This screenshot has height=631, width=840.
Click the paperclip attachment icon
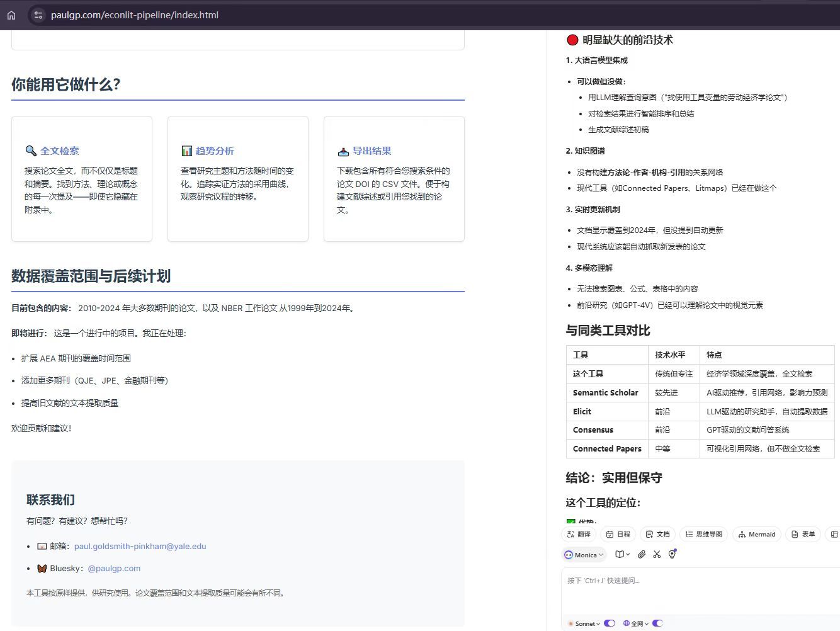point(641,554)
